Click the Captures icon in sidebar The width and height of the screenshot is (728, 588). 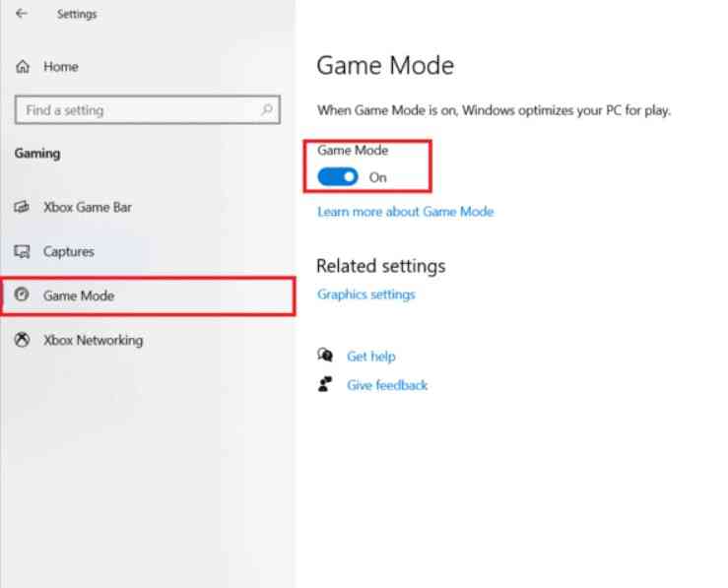click(x=23, y=252)
